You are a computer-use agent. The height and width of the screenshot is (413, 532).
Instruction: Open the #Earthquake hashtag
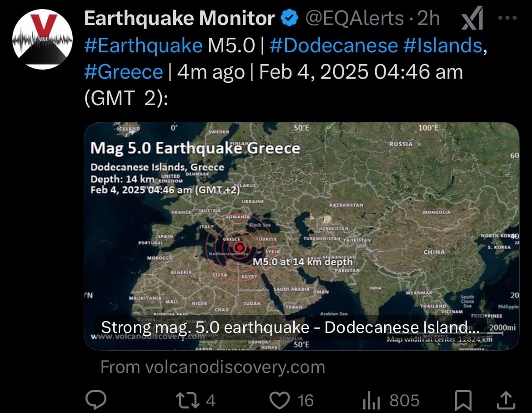(x=143, y=45)
